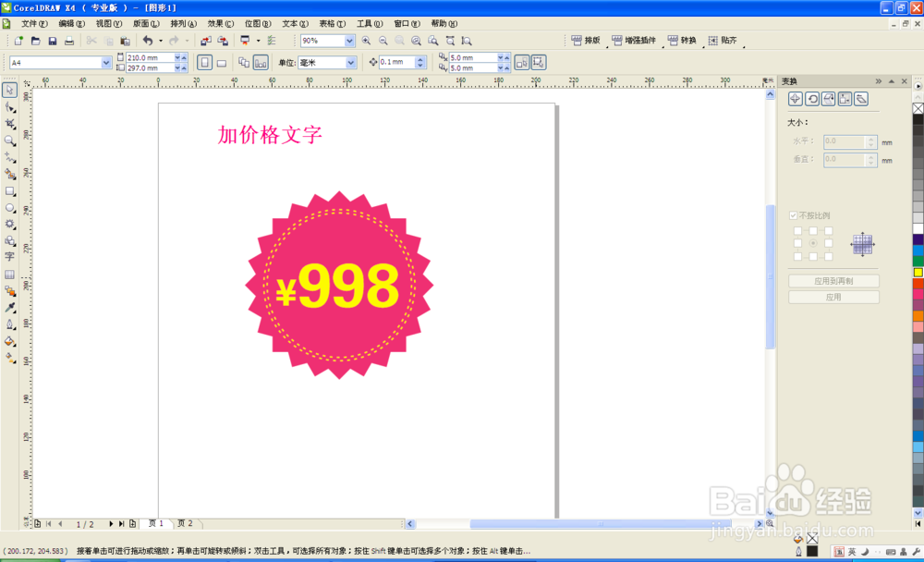The width and height of the screenshot is (924, 562).
Task: Select the Pick tool in the toolbox
Action: 12,88
